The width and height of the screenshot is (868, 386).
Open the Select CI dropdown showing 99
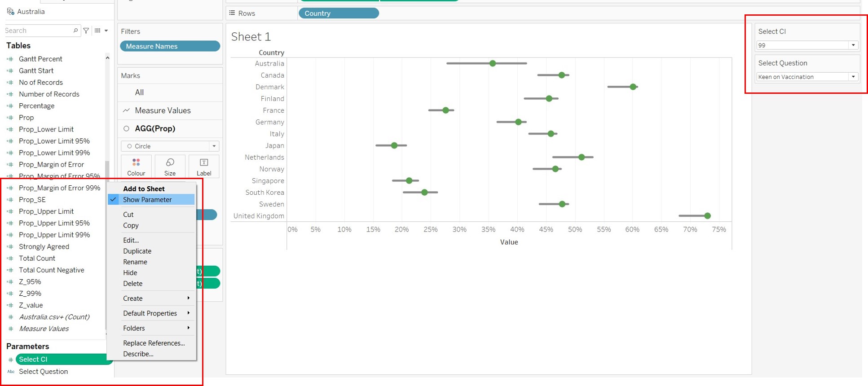(x=853, y=45)
